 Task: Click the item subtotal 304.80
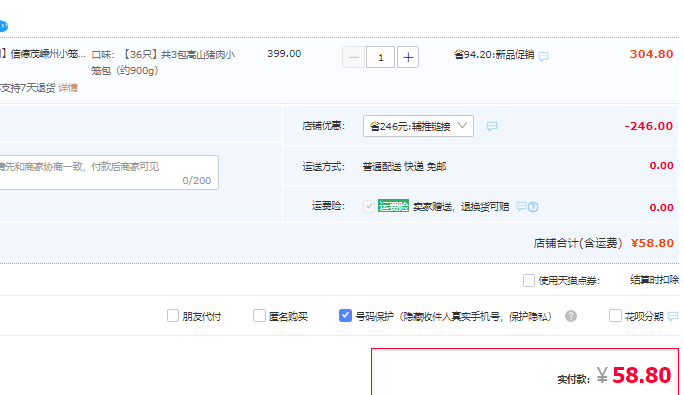tap(651, 54)
